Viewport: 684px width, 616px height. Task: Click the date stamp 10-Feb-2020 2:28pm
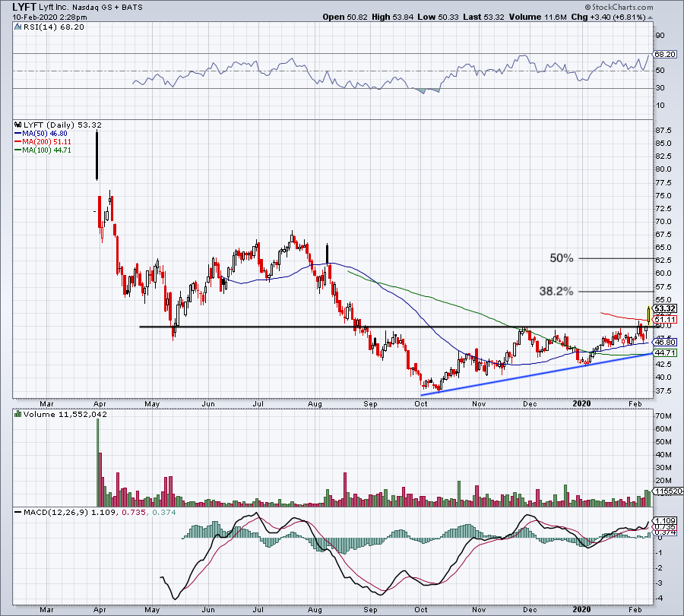(x=49, y=17)
